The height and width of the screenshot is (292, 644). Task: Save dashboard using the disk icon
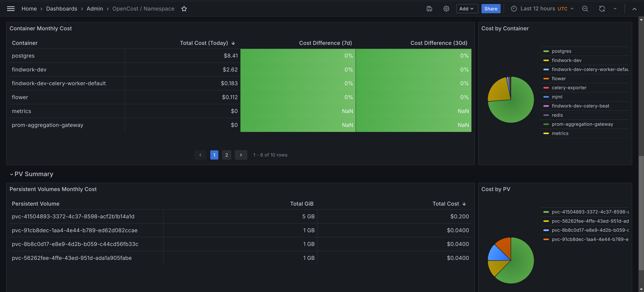[x=429, y=9]
